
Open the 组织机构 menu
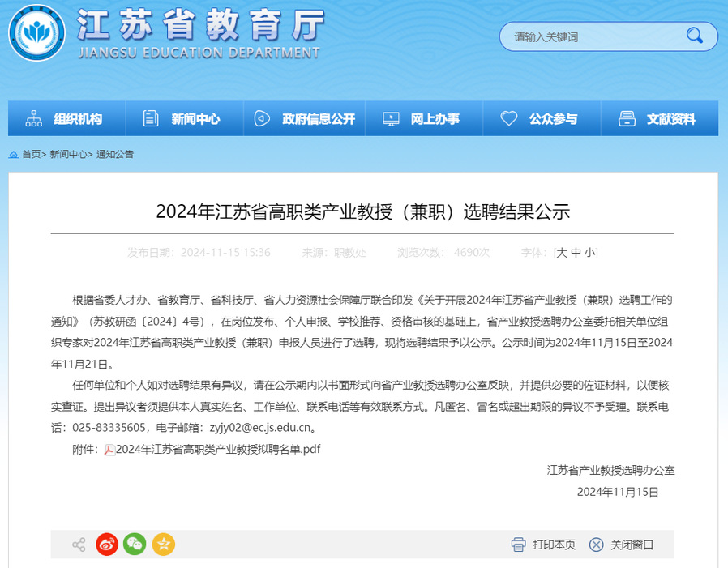(67, 119)
